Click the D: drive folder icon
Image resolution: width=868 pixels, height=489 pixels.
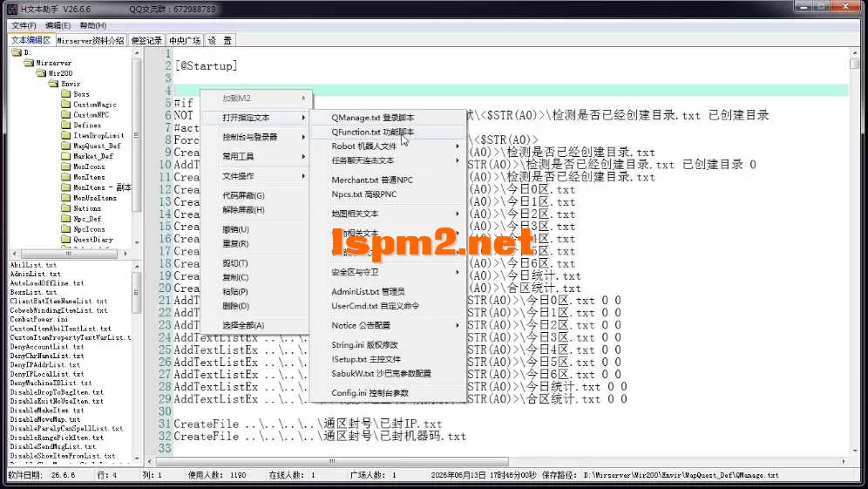17,52
